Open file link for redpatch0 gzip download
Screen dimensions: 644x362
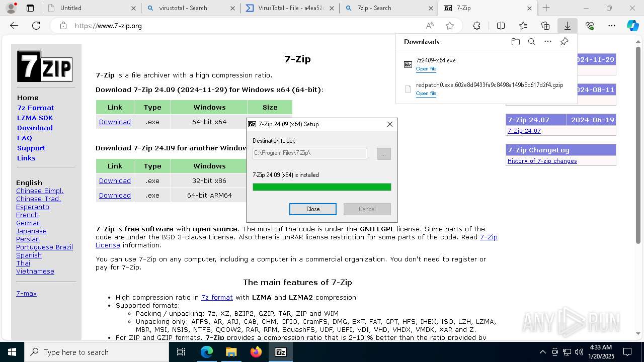426,94
